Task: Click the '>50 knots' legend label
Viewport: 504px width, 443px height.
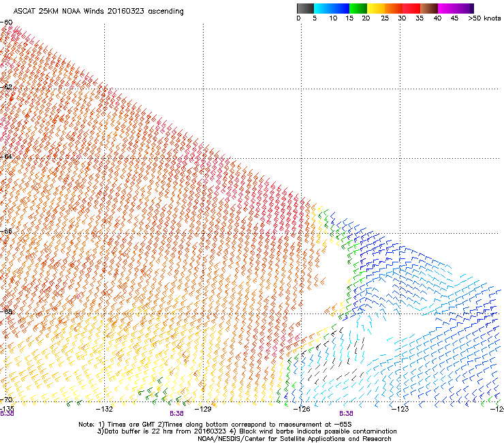Action: [x=484, y=18]
